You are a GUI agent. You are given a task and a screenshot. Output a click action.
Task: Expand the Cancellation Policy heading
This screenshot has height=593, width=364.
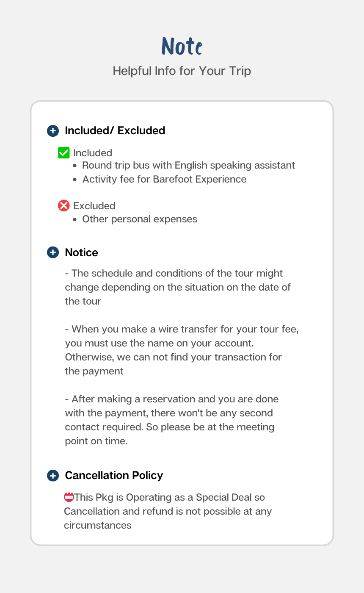coord(114,476)
